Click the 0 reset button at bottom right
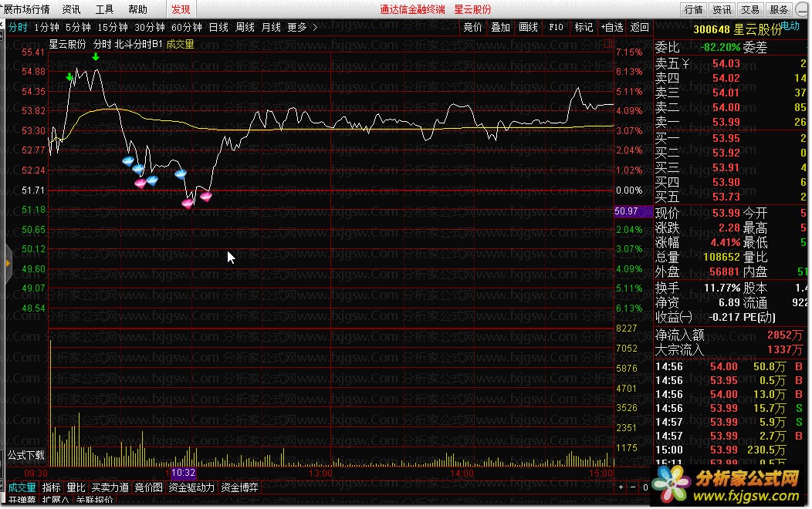 click(x=645, y=487)
